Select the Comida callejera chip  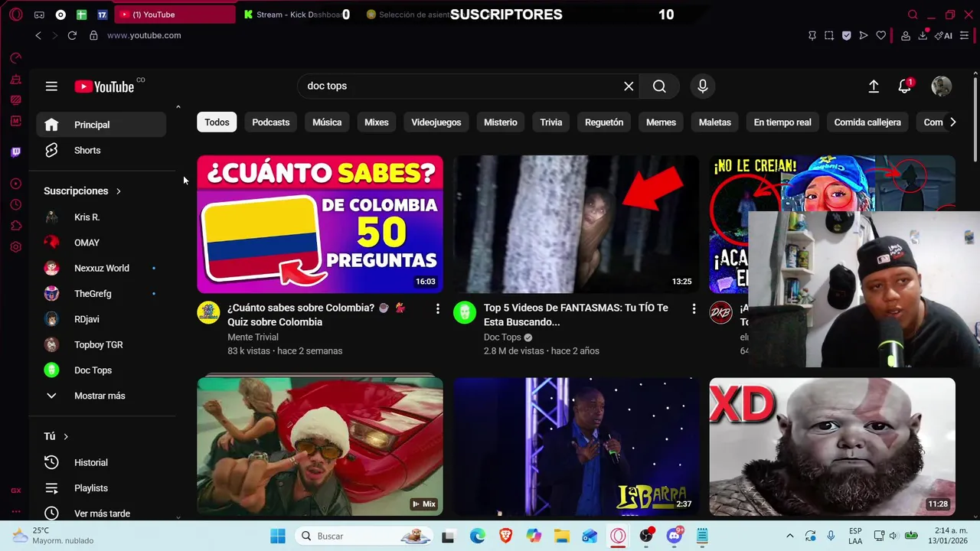pos(867,122)
